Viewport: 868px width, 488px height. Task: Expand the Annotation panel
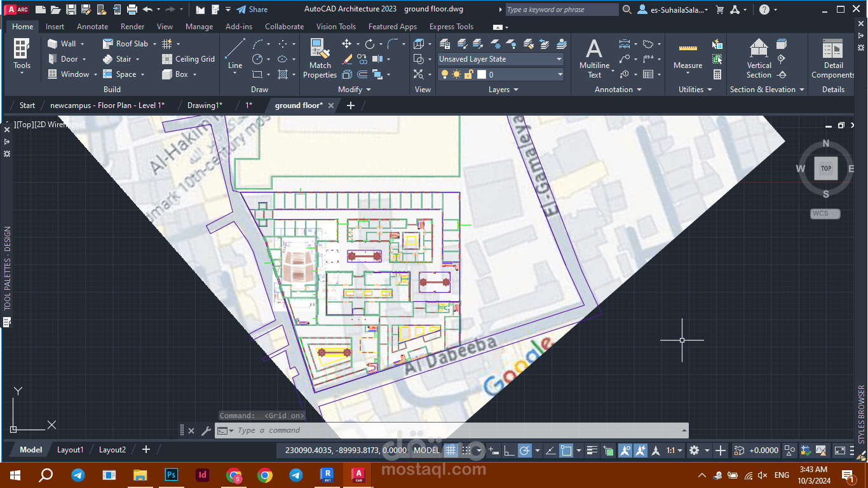click(618, 90)
